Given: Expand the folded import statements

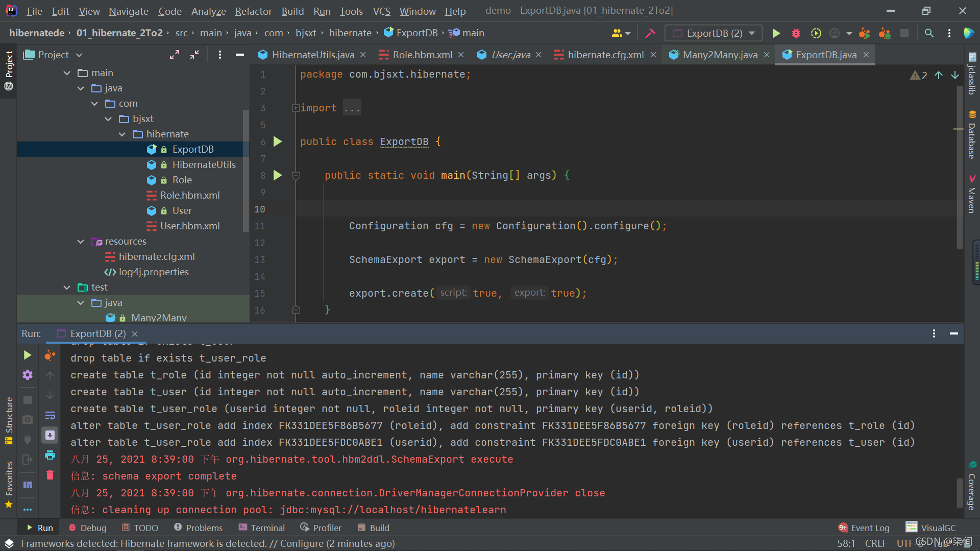Looking at the screenshot, I should coord(296,108).
